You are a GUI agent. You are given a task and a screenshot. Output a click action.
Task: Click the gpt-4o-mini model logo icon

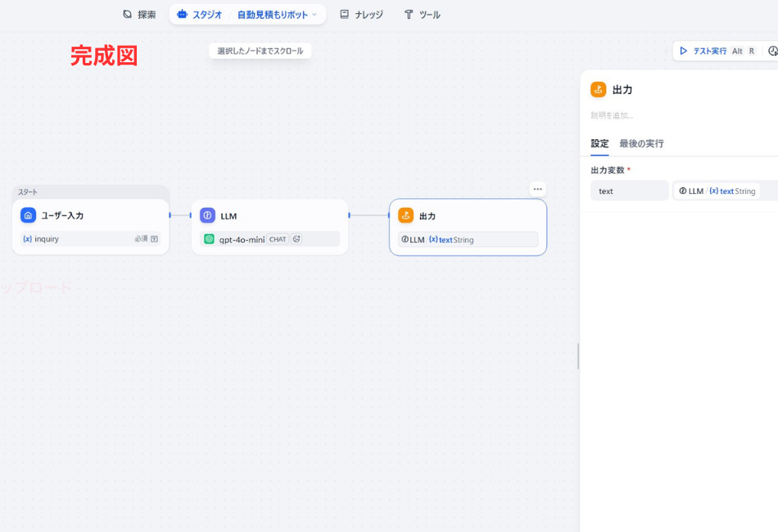[x=210, y=239]
